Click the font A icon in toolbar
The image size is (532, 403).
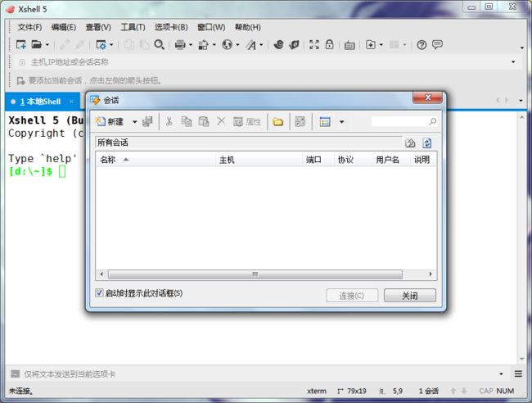click(x=251, y=44)
